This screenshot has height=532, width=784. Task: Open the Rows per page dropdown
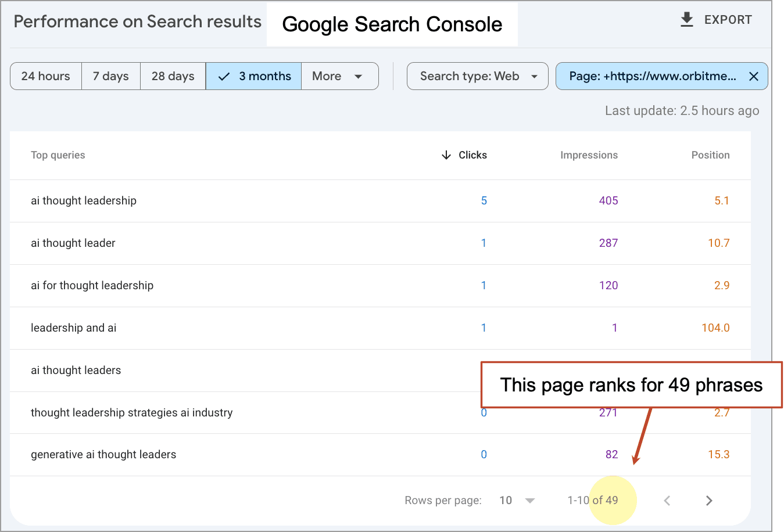point(517,501)
